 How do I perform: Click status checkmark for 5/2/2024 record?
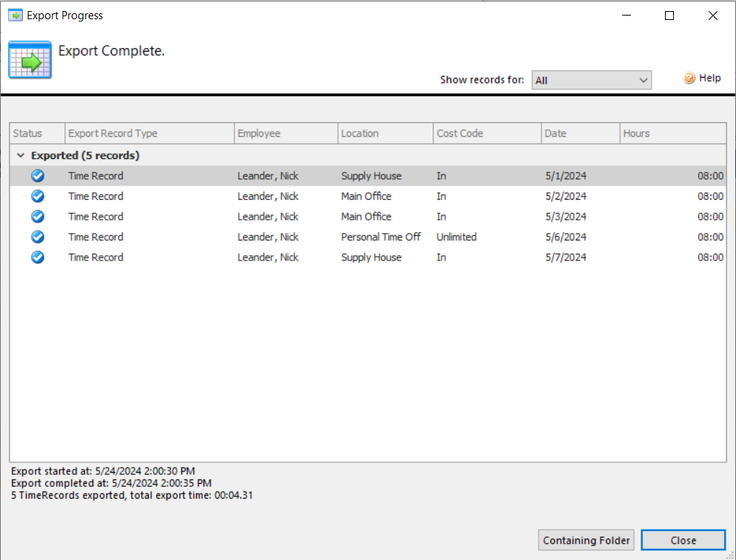(x=38, y=196)
